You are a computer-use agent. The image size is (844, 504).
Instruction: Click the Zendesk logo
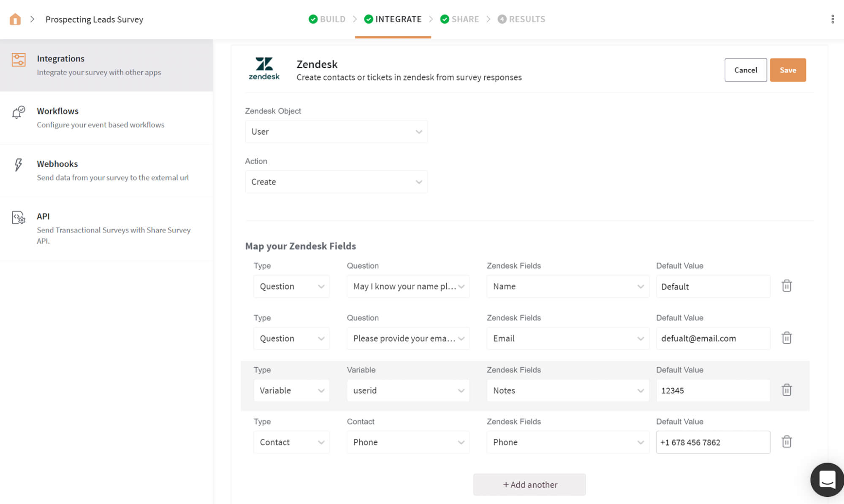click(x=264, y=68)
